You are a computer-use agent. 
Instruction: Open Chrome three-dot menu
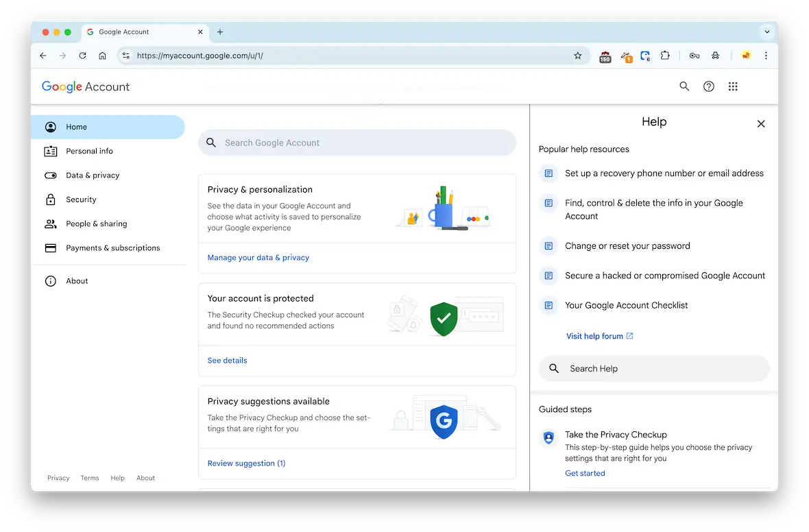(x=766, y=56)
